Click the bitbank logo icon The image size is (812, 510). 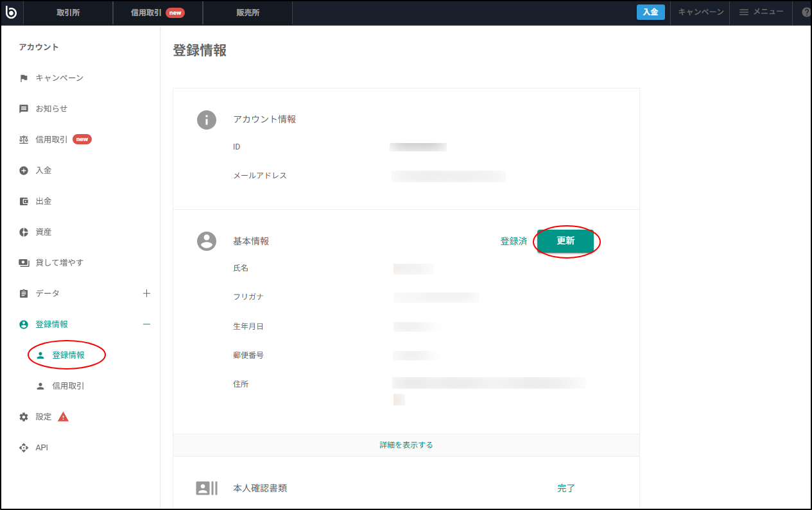11,12
